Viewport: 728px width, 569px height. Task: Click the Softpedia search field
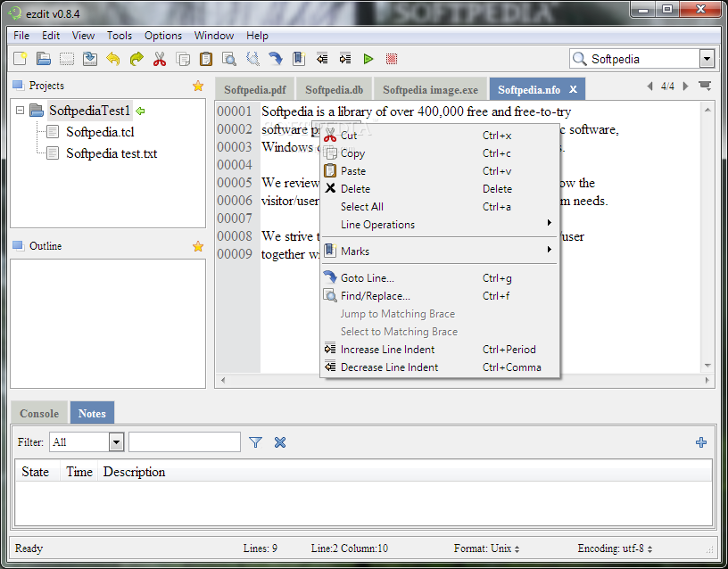(634, 59)
